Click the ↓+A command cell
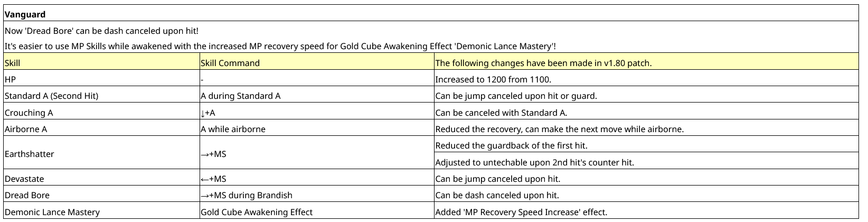 pos(317,112)
